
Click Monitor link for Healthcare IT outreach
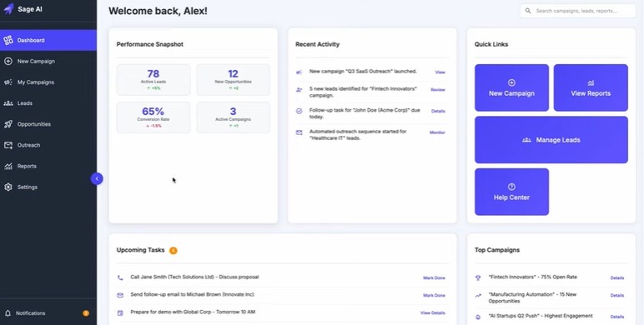[x=437, y=132]
